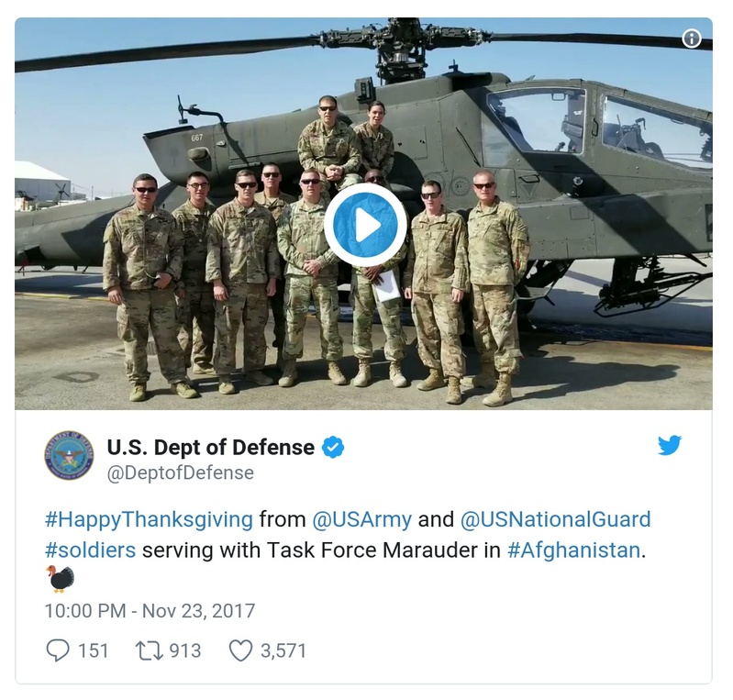Visit the @USArmy mention
Image resolution: width=733 pixels, height=700 pixels.
[361, 519]
